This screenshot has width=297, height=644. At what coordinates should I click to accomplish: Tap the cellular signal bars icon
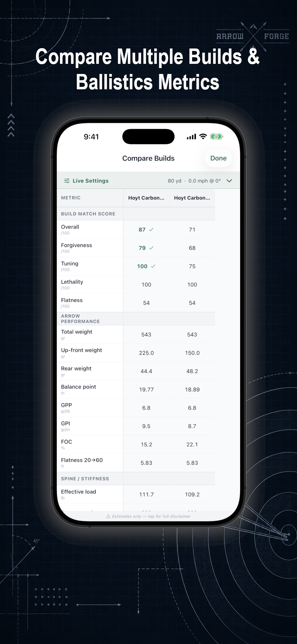tap(191, 137)
